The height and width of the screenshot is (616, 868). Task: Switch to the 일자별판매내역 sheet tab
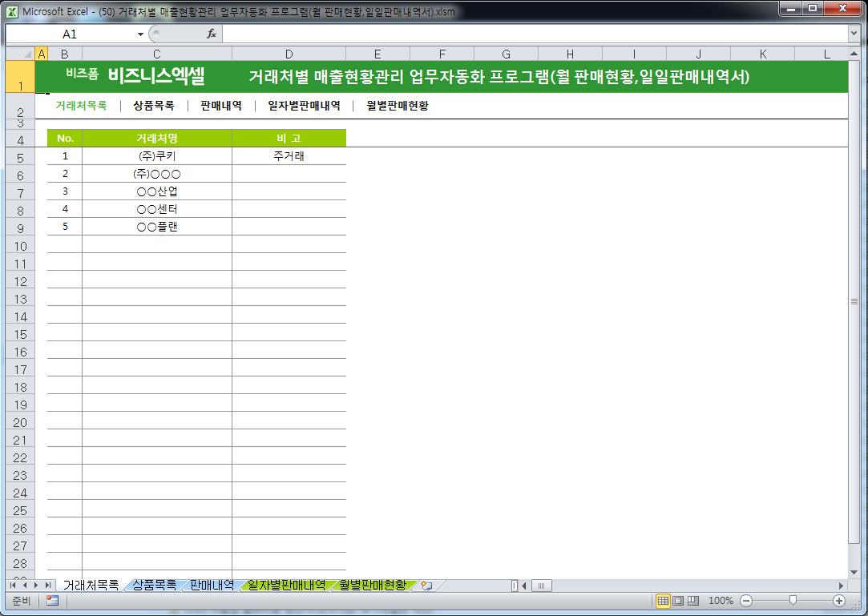pyautogui.click(x=287, y=585)
